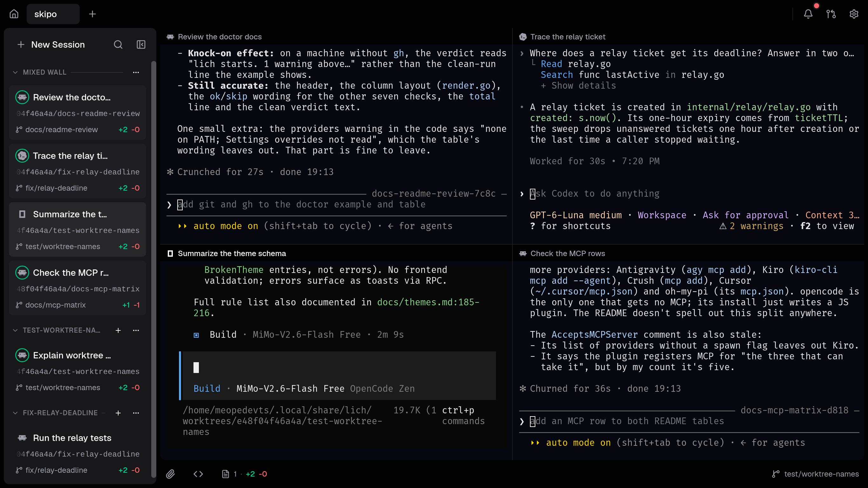Open the home icon in top bar
The width and height of the screenshot is (868, 488).
(x=14, y=14)
